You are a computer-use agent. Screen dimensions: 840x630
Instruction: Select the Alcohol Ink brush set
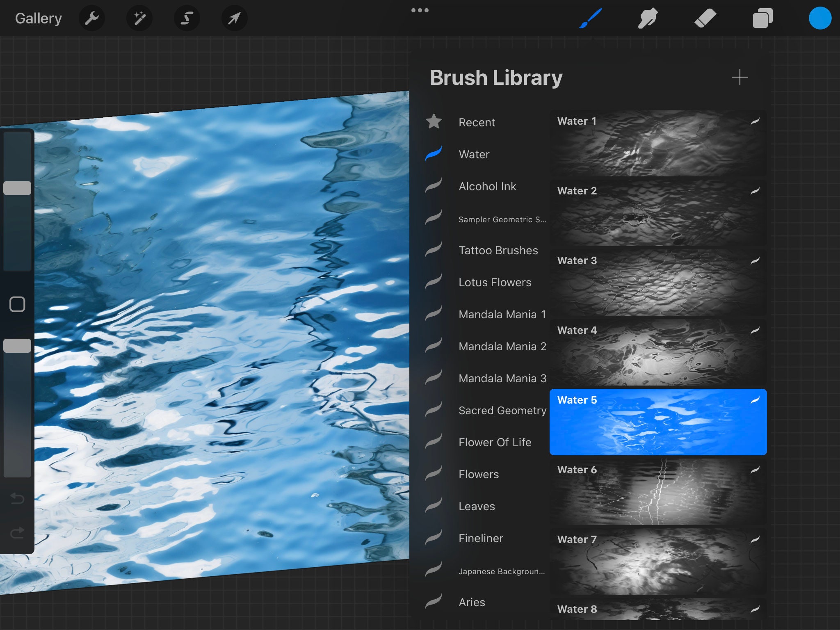pyautogui.click(x=487, y=186)
